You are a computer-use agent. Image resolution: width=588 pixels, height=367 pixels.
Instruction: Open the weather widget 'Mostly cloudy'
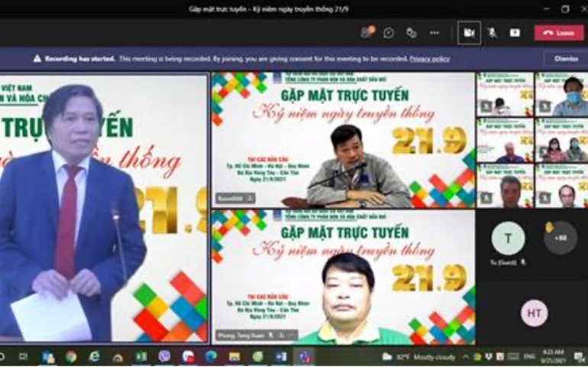[x=419, y=357]
